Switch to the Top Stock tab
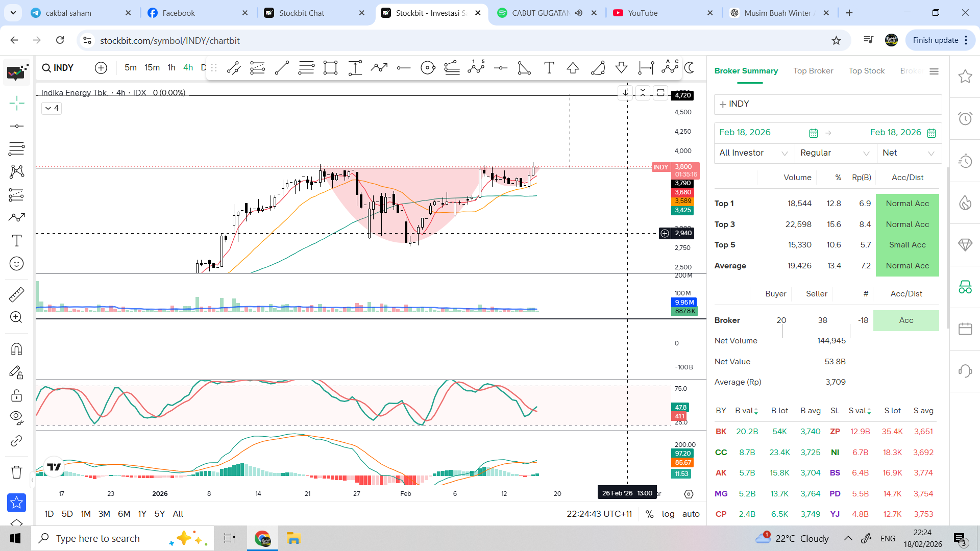 tap(866, 71)
